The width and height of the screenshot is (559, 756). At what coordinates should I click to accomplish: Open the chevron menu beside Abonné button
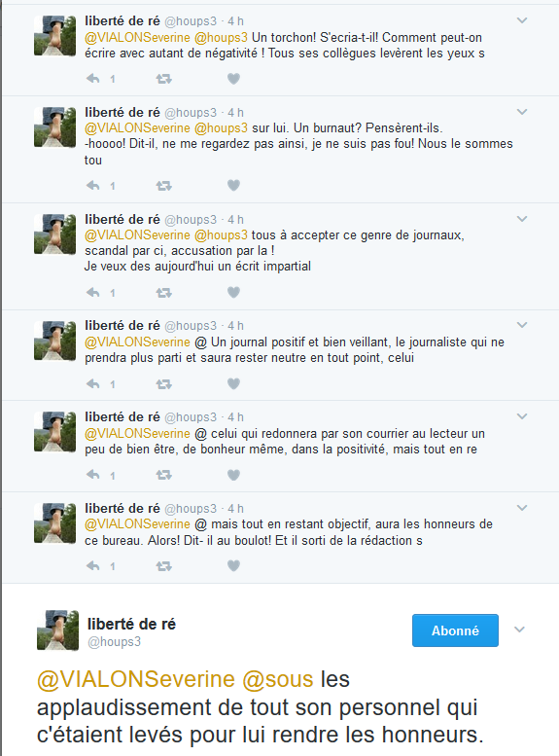coord(519,630)
